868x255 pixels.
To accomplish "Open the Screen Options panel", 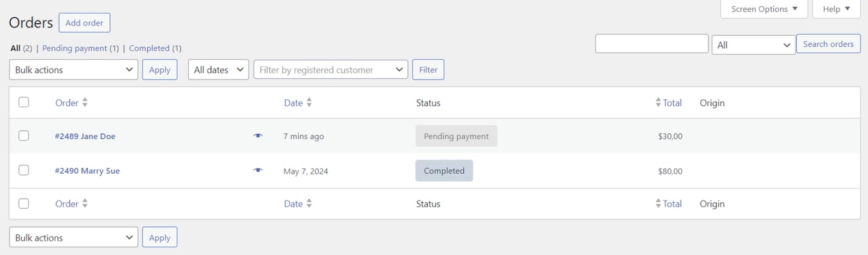I will [764, 9].
